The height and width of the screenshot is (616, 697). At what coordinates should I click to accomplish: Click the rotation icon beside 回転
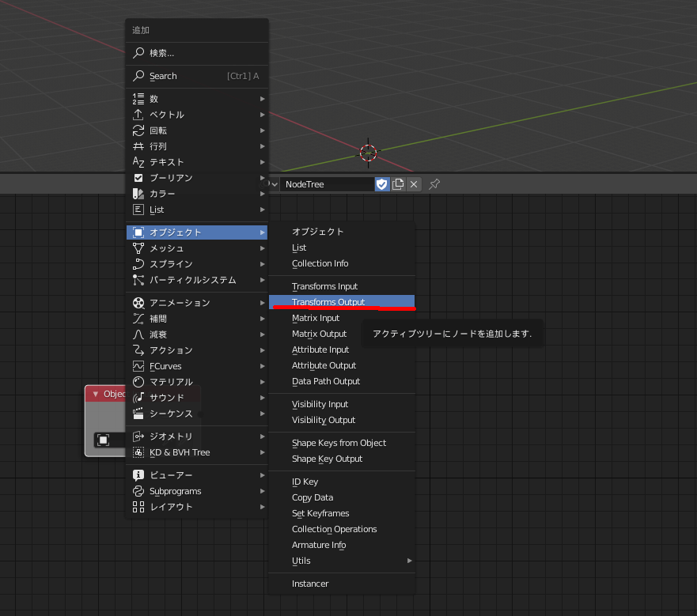(138, 130)
